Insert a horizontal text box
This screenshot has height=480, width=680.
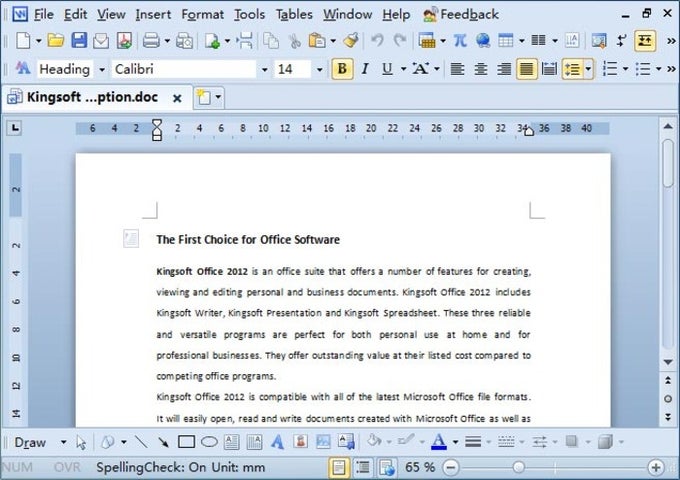(x=232, y=442)
